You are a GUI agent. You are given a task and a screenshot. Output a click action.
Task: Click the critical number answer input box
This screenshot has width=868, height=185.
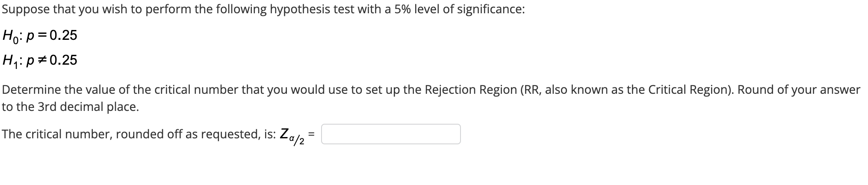point(391,134)
